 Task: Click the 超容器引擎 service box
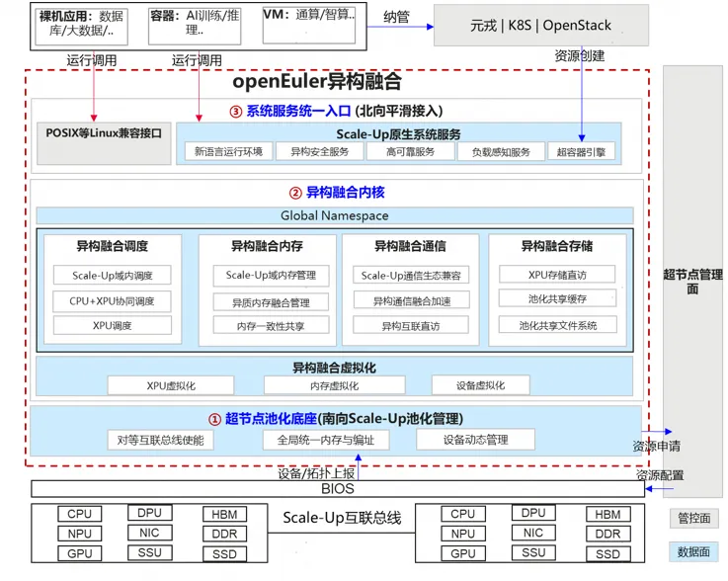click(581, 151)
